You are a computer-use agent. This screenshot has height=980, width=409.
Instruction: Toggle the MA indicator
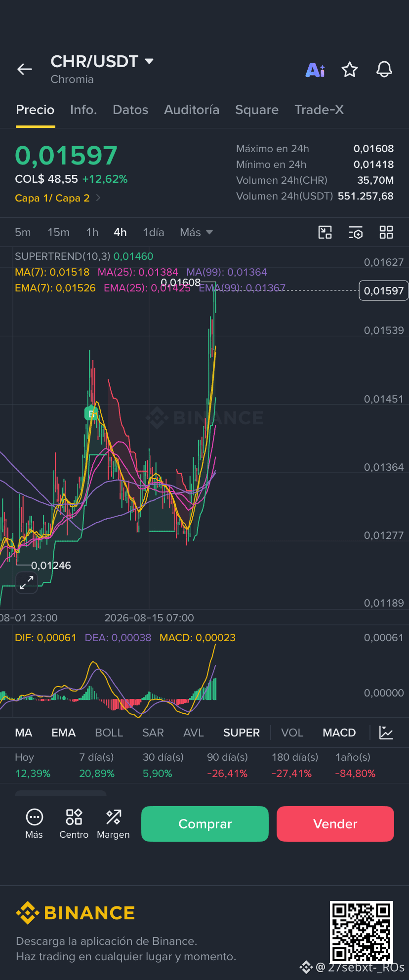(24, 733)
